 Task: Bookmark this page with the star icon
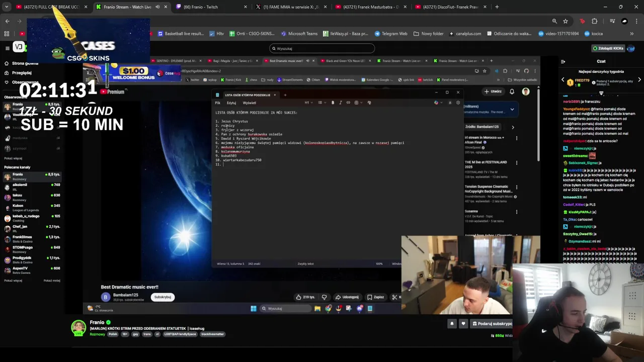566,21
